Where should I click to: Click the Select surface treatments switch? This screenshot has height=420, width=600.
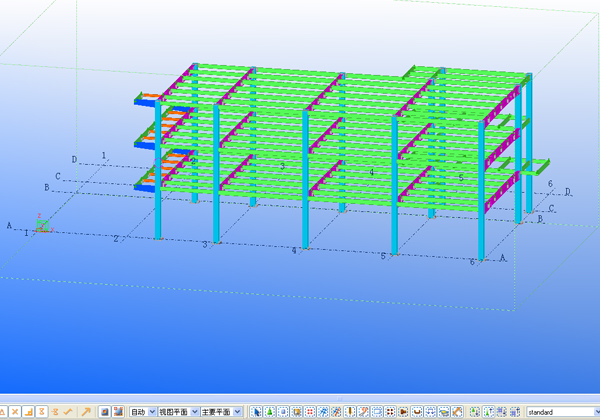tap(296, 412)
